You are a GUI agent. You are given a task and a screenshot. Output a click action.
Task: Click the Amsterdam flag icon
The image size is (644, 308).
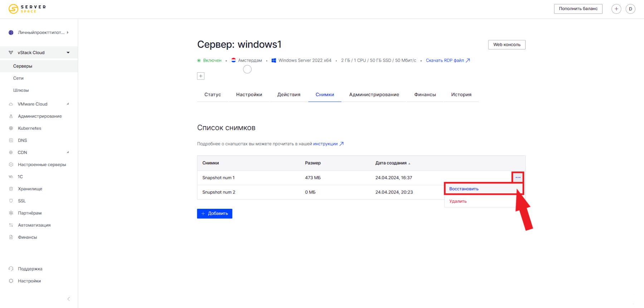pos(234,60)
